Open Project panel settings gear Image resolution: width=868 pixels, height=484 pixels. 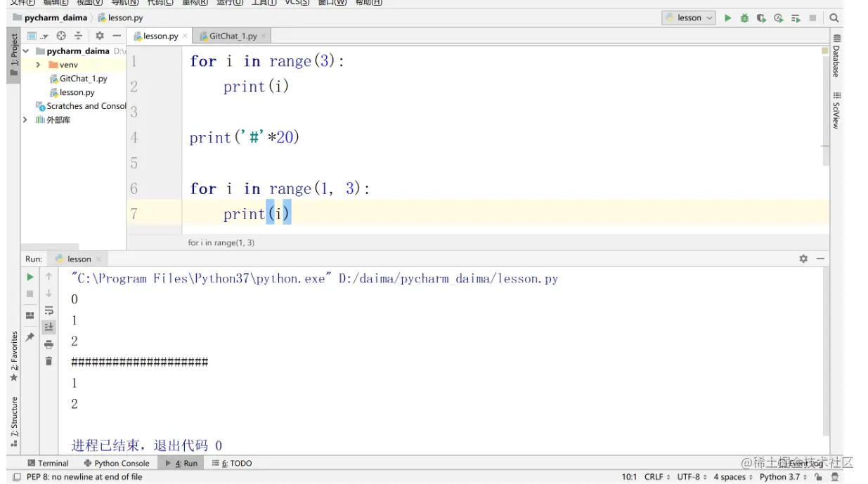tap(99, 36)
